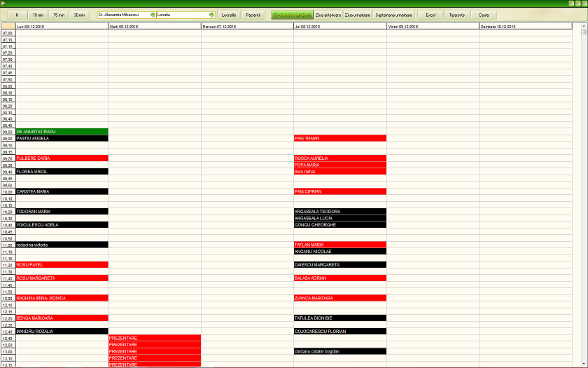Open the Pacientii list

(253, 15)
